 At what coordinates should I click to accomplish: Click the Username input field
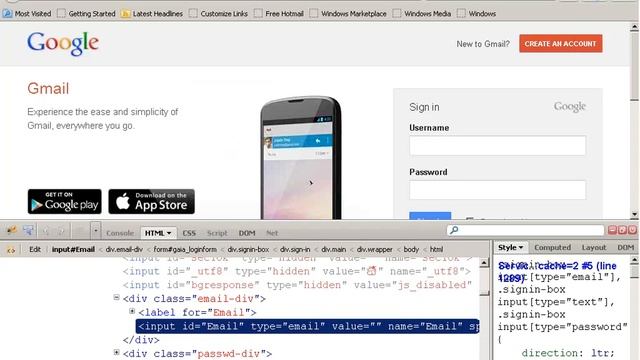tap(498, 146)
